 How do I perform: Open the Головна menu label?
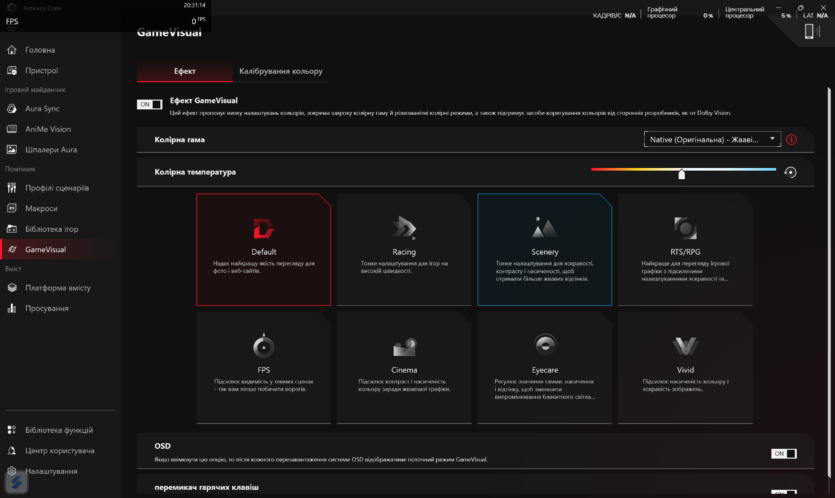click(x=40, y=50)
